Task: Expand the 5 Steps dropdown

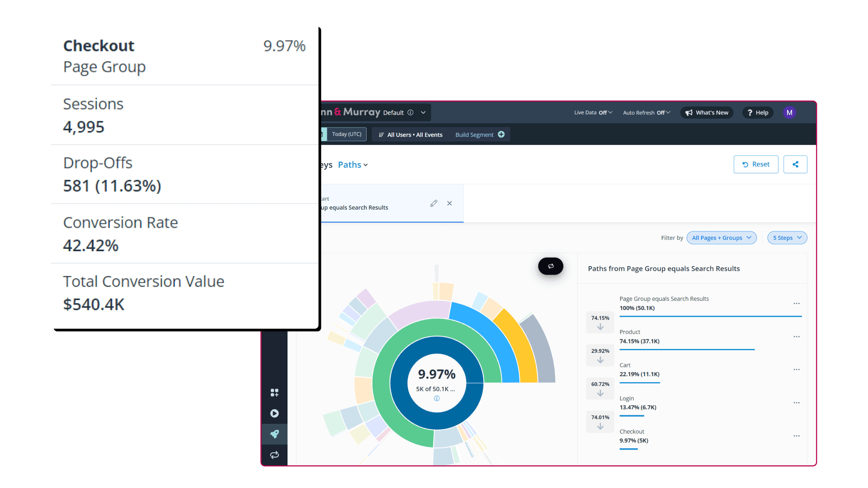Action: (787, 237)
